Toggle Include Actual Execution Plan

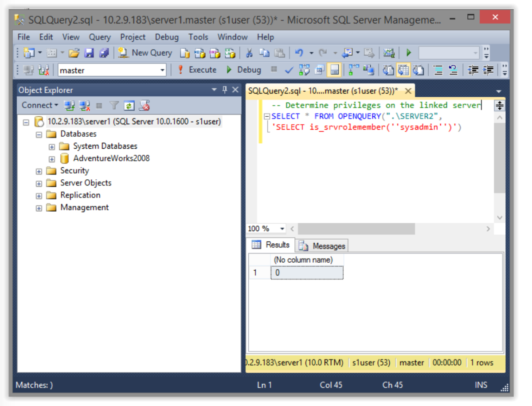pyautogui.click(x=353, y=70)
